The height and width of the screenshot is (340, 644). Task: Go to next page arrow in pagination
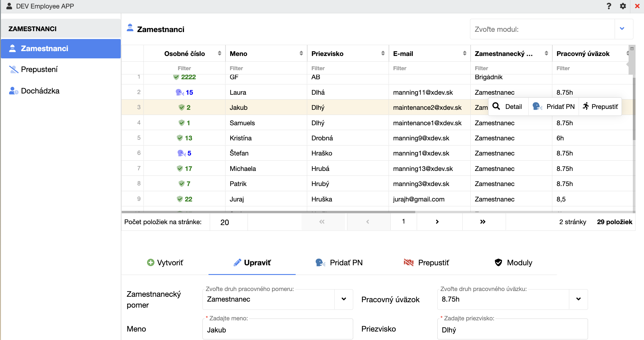[x=437, y=222]
